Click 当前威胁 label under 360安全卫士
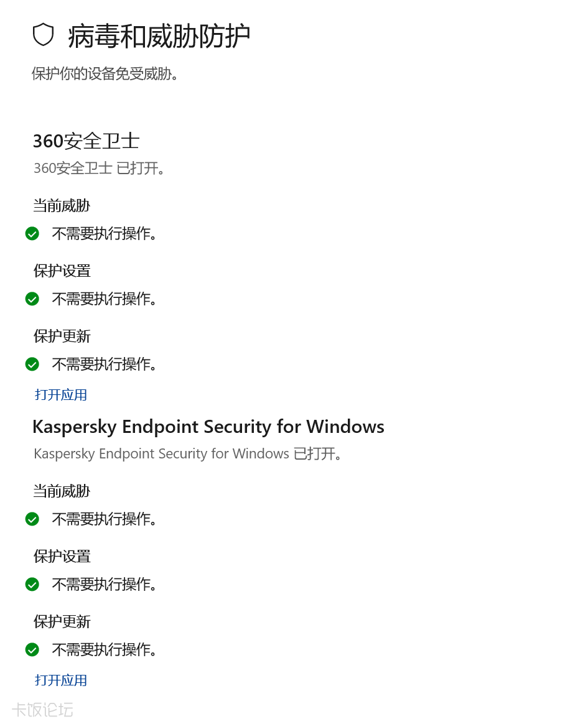Viewport: 588px width, 724px height. pyautogui.click(x=62, y=205)
